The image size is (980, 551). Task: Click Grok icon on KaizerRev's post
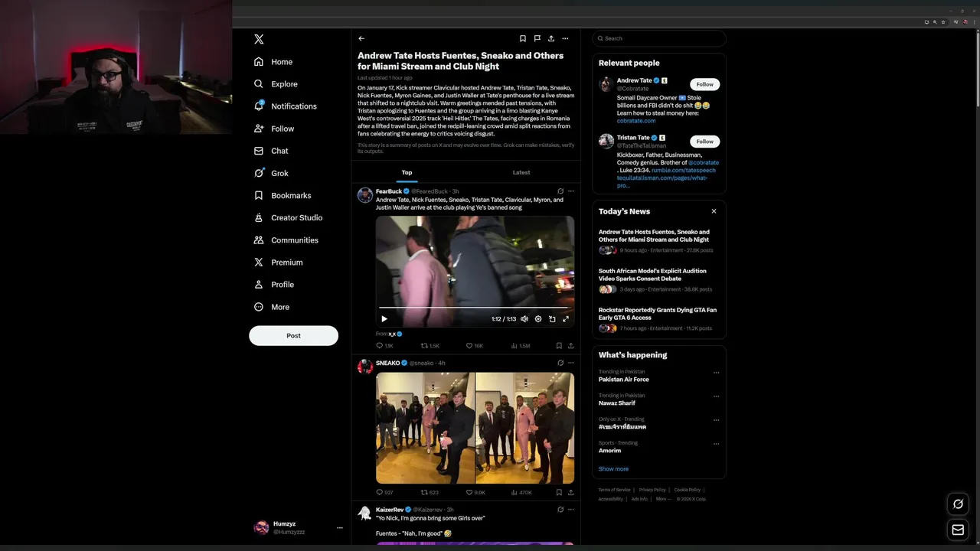coord(560,510)
